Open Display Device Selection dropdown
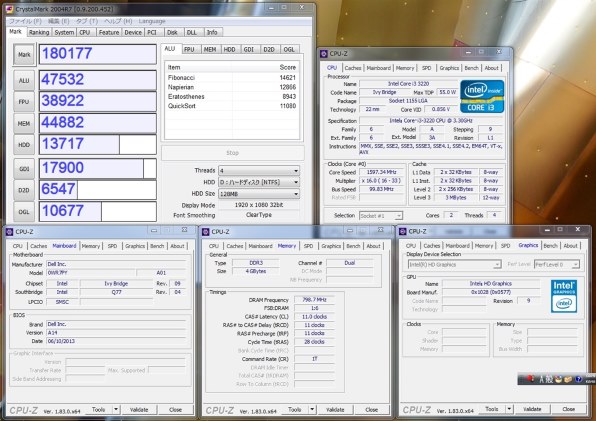 coord(455,264)
